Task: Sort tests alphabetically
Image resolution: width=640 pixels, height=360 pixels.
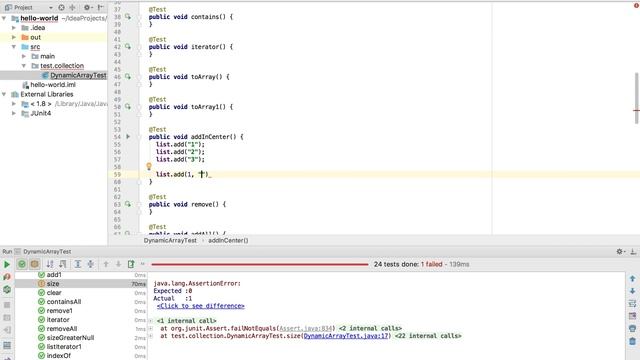Action: (50, 264)
